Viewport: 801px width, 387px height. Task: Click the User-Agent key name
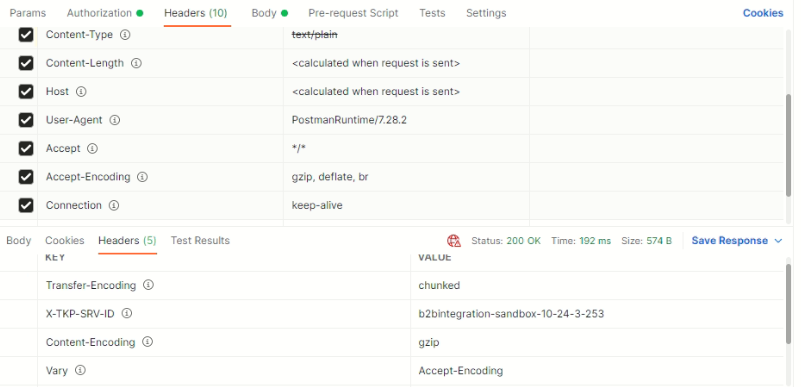74,120
